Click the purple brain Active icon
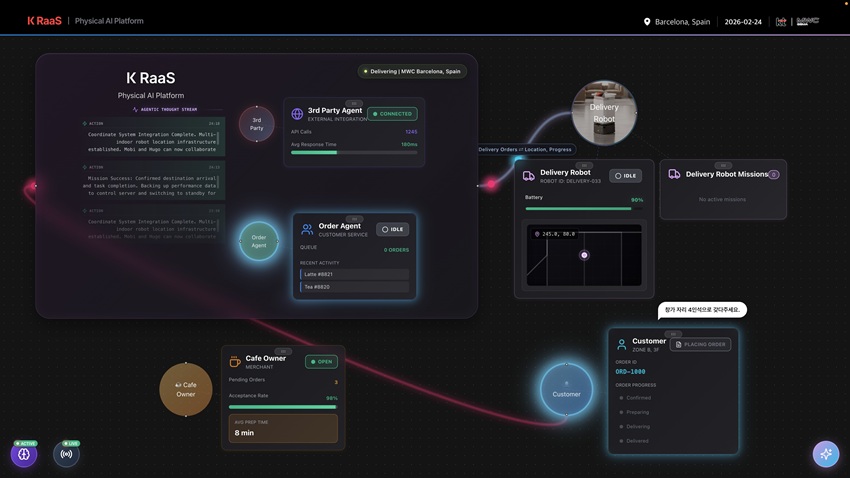Viewport: 850px width, 478px height. click(24, 454)
